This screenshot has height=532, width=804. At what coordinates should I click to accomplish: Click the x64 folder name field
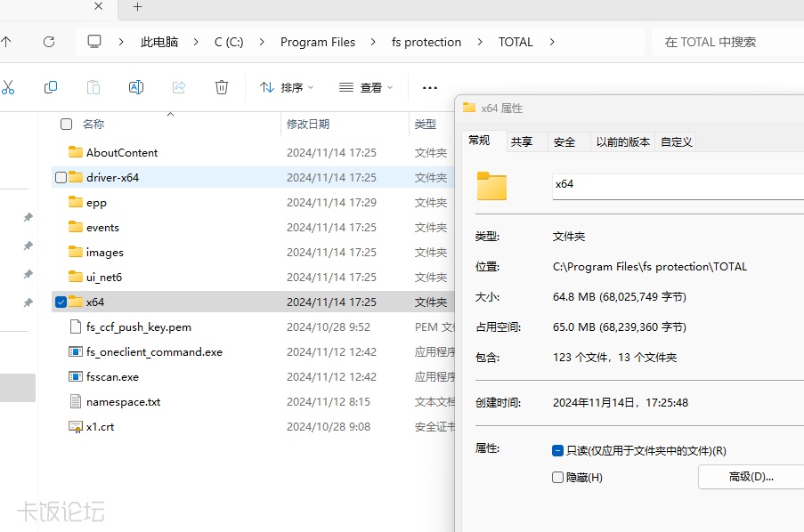coord(678,186)
